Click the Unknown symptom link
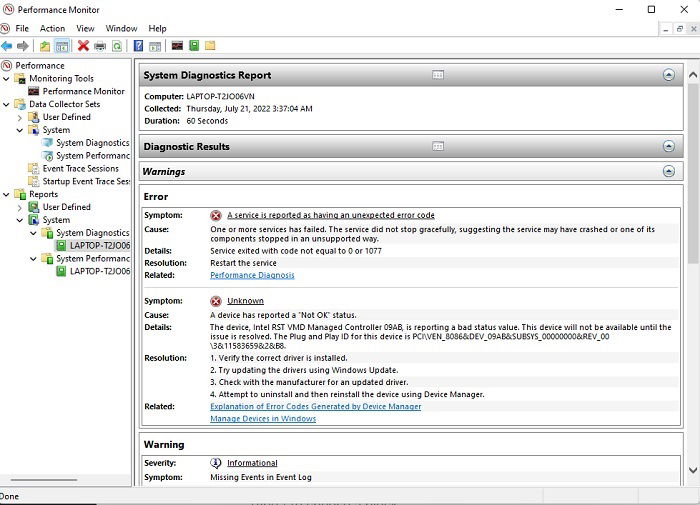Image resolution: width=700 pixels, height=505 pixels. click(246, 301)
